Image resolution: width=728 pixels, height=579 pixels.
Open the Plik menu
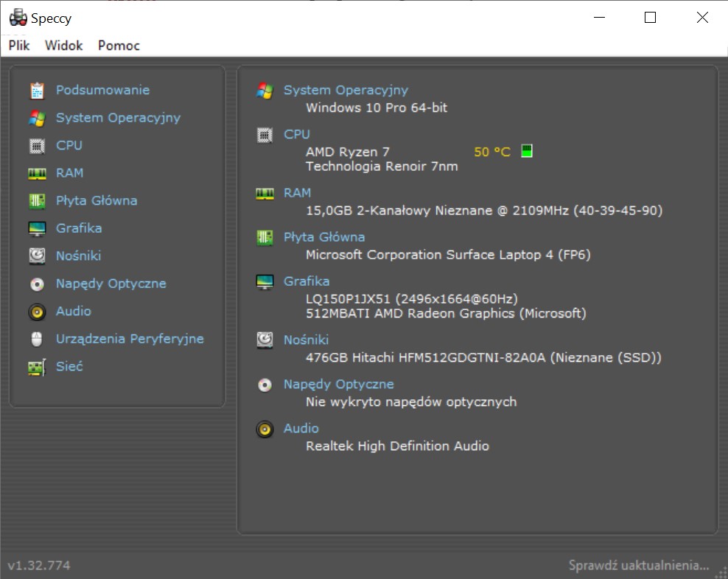tap(19, 46)
